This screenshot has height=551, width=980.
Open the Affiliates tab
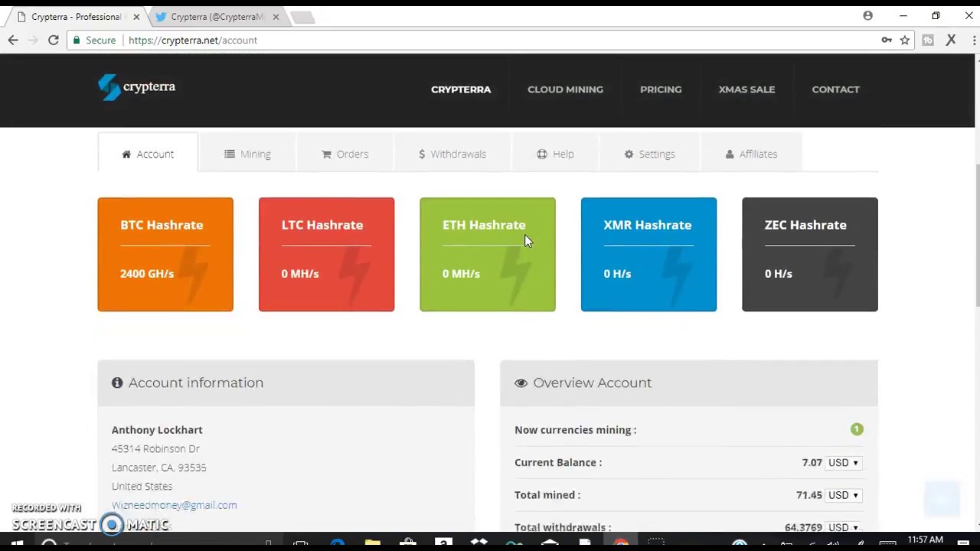pos(751,154)
